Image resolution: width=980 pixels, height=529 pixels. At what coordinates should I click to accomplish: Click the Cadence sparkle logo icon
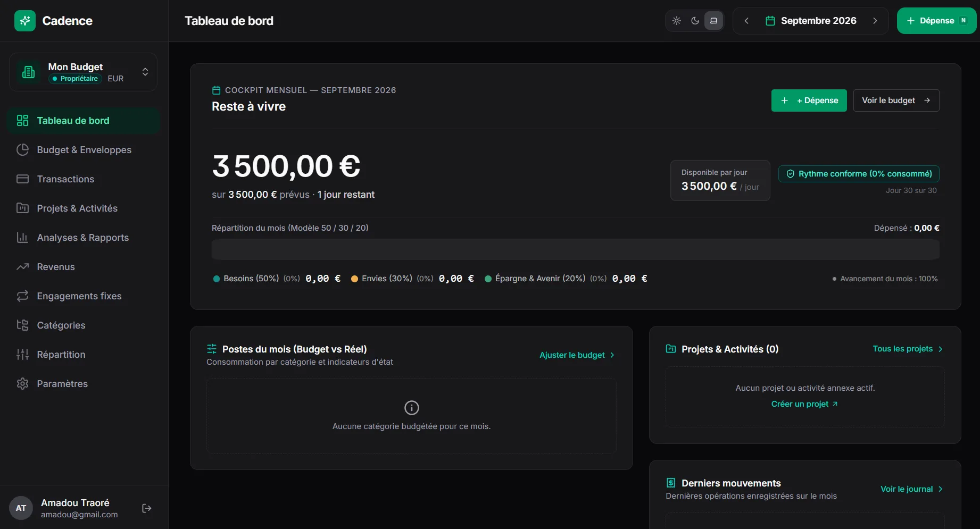click(x=25, y=21)
